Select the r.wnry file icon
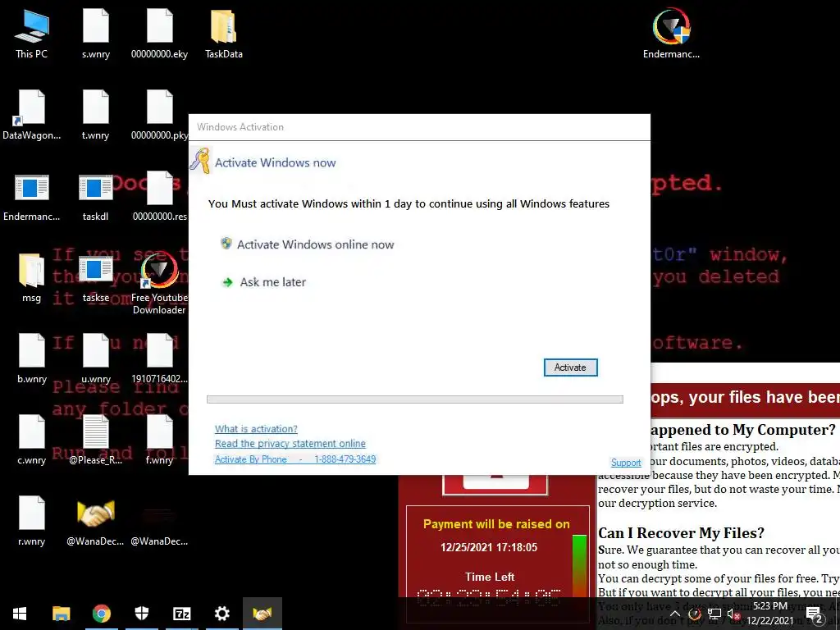840x630 pixels. (31, 521)
